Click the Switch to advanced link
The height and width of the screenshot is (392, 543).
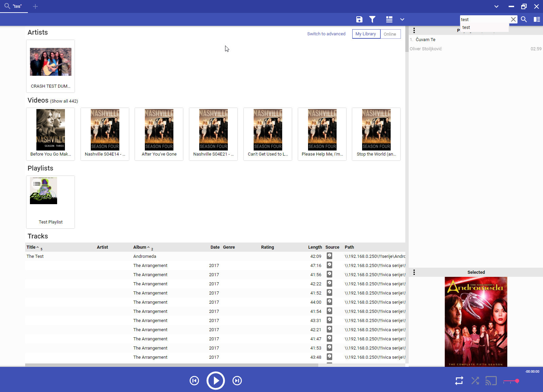pos(326,34)
